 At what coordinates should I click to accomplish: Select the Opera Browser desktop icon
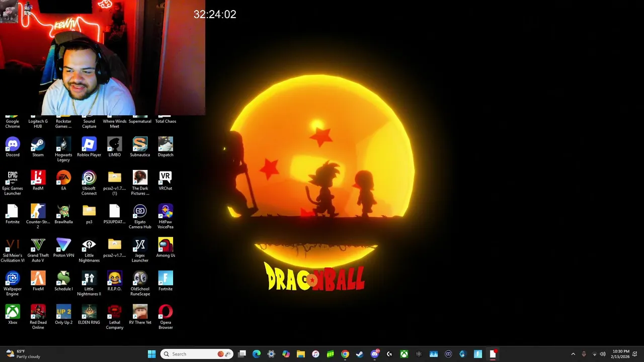click(x=166, y=317)
